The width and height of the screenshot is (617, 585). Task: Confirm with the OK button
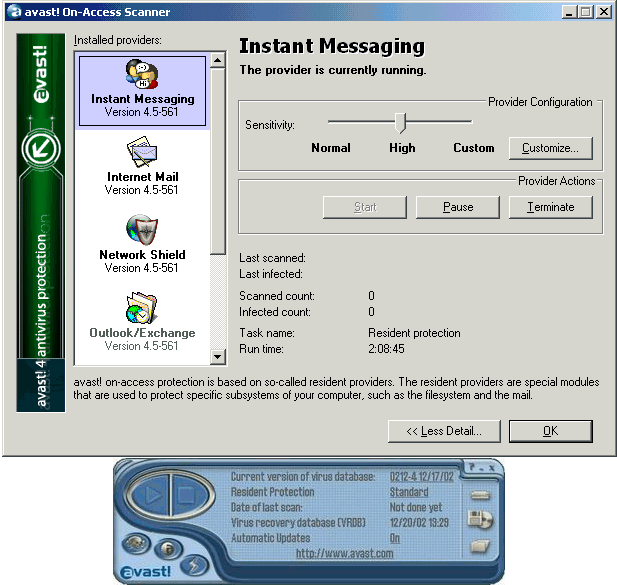(550, 431)
